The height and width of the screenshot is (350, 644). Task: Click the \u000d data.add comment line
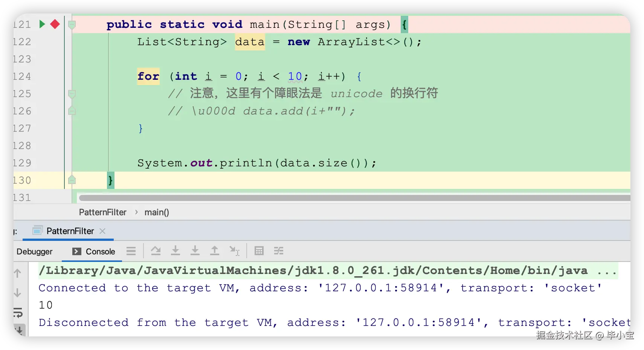(x=261, y=111)
